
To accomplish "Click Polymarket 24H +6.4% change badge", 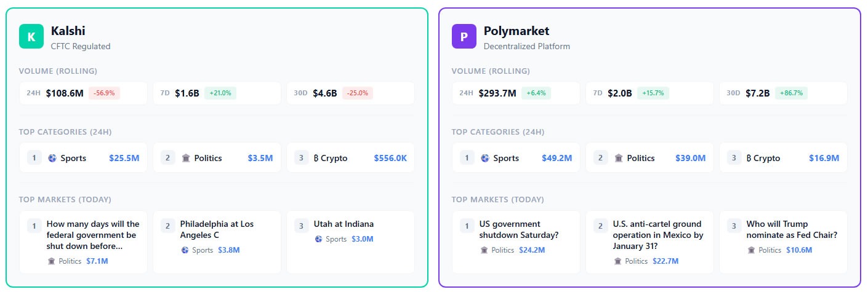I will tap(537, 93).
